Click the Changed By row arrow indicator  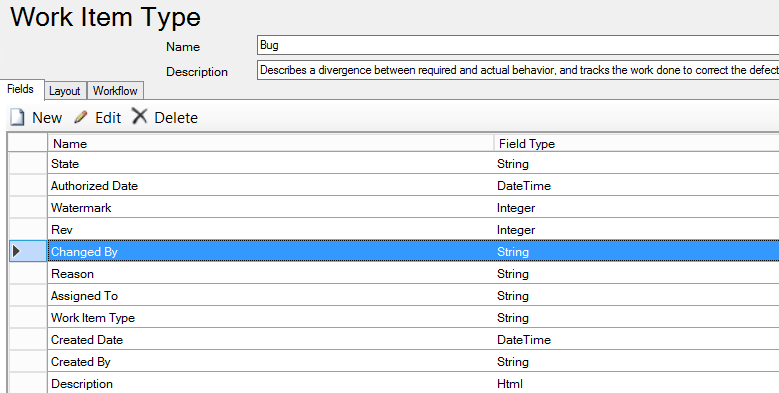pos(16,251)
